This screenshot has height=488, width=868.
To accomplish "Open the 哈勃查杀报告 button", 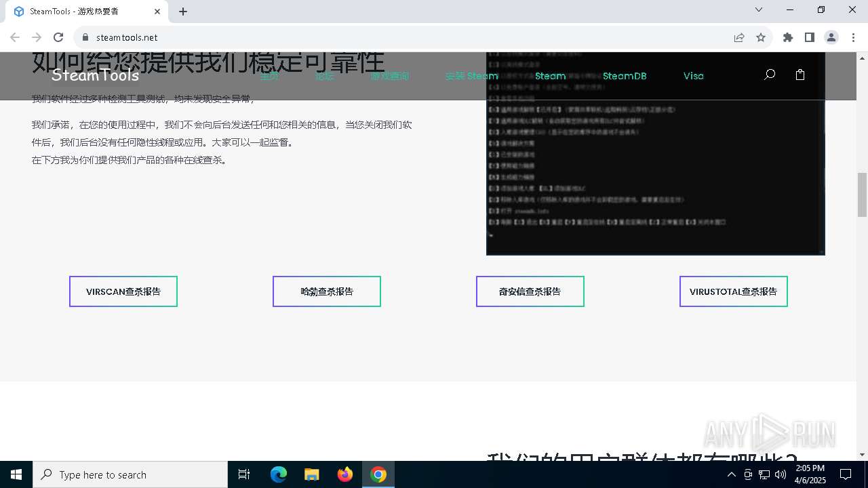I will 327,291.
